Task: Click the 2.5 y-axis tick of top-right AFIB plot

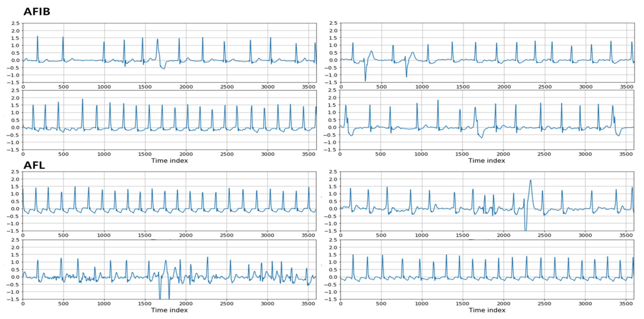Action: tap(333, 23)
